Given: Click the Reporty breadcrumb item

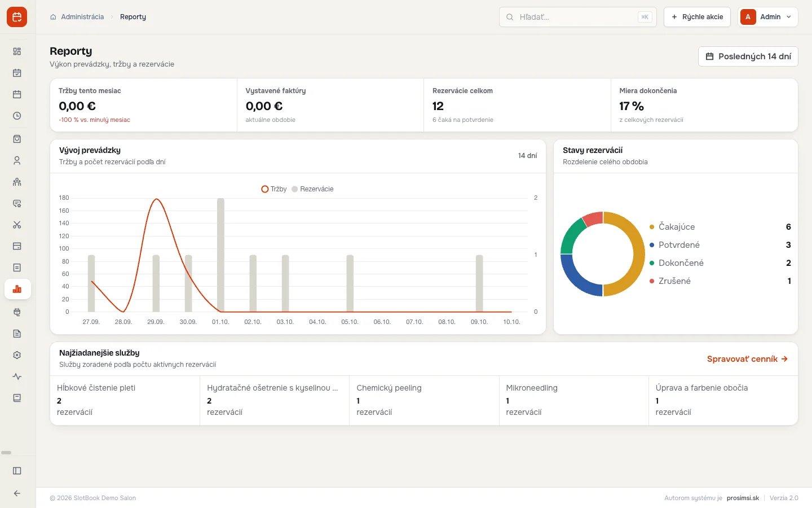Looking at the screenshot, I should click(133, 17).
